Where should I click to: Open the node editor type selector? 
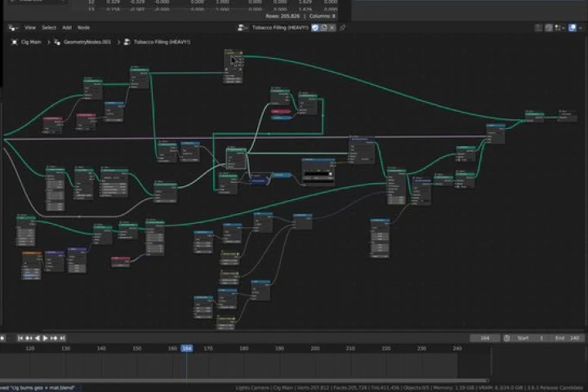13,28
